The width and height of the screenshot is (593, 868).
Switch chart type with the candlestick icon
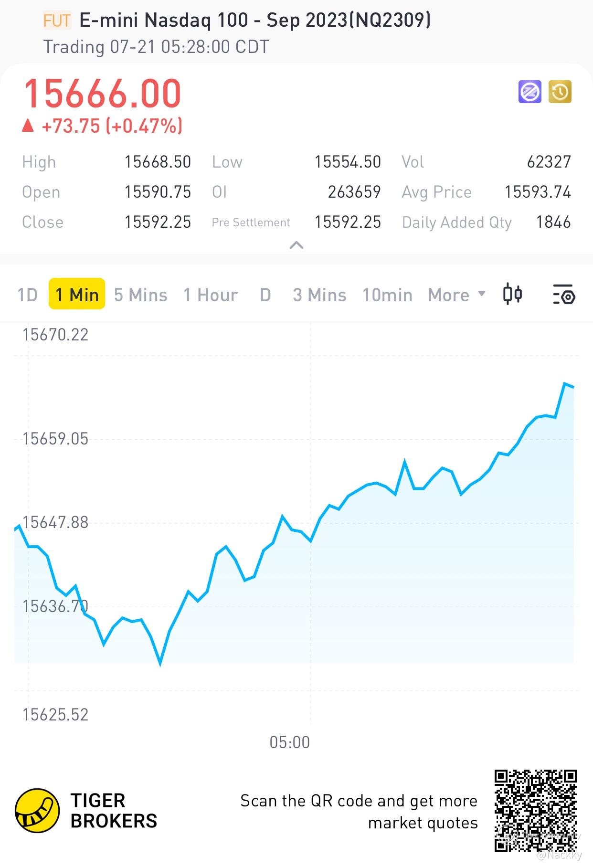(512, 294)
